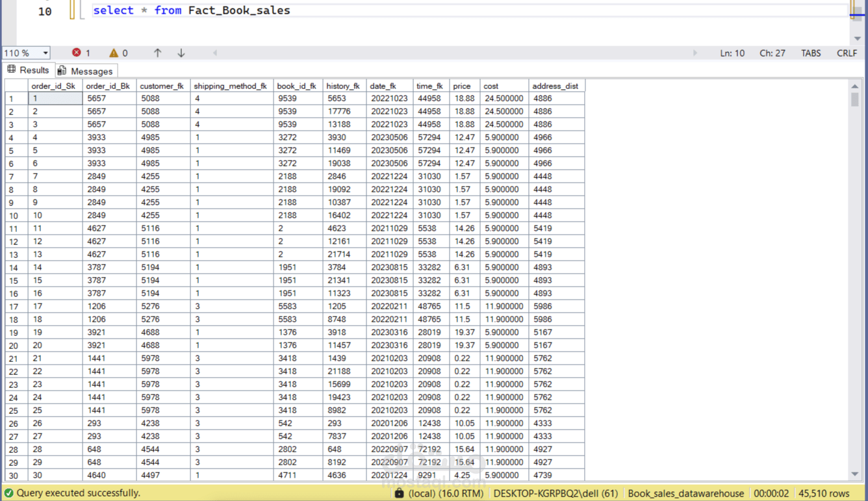The height and width of the screenshot is (501, 868).
Task: Click the results grid scroll up arrow
Action: coord(855,86)
